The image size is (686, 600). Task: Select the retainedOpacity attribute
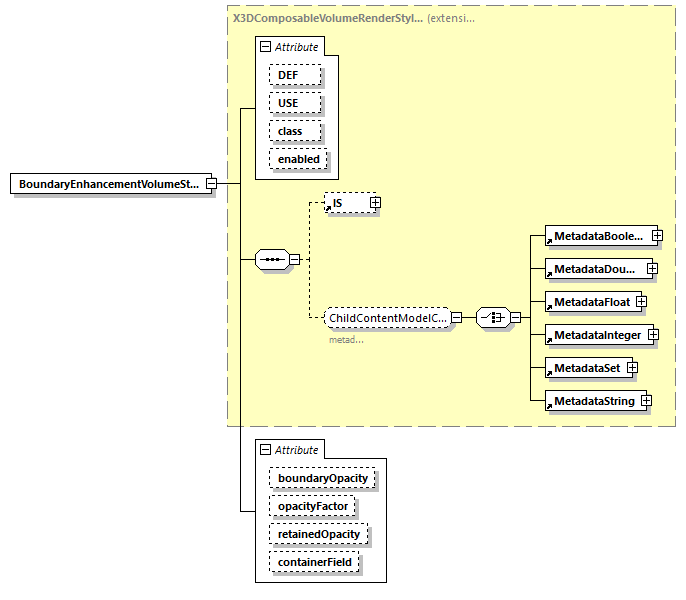point(320,534)
